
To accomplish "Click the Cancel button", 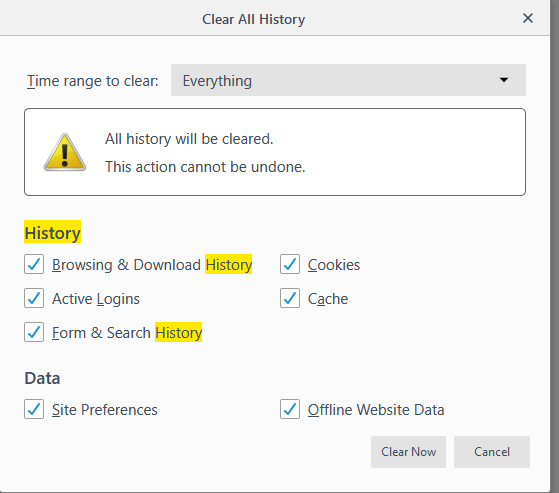I will pyautogui.click(x=492, y=452).
